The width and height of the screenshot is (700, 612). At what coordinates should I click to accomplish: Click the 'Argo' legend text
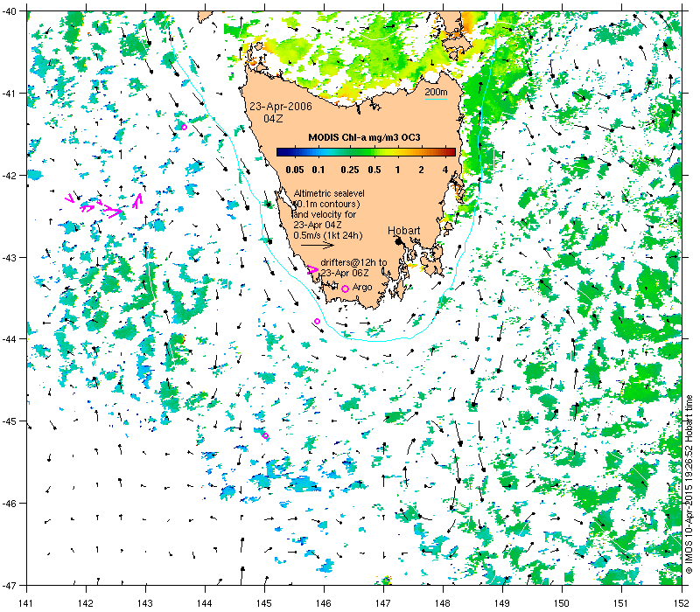coord(362,288)
